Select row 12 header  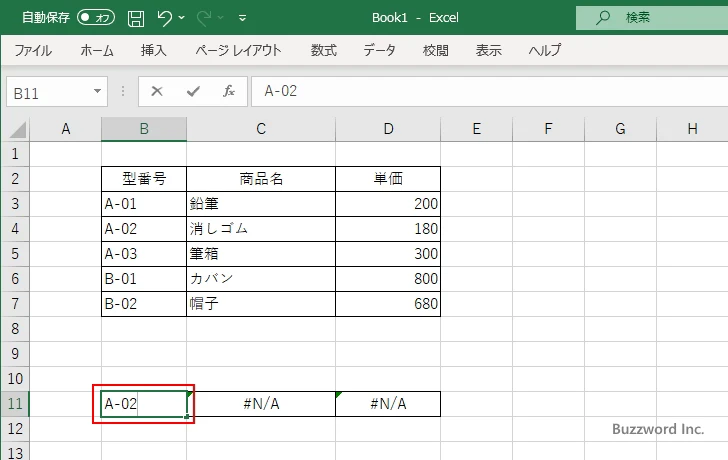click(15, 428)
